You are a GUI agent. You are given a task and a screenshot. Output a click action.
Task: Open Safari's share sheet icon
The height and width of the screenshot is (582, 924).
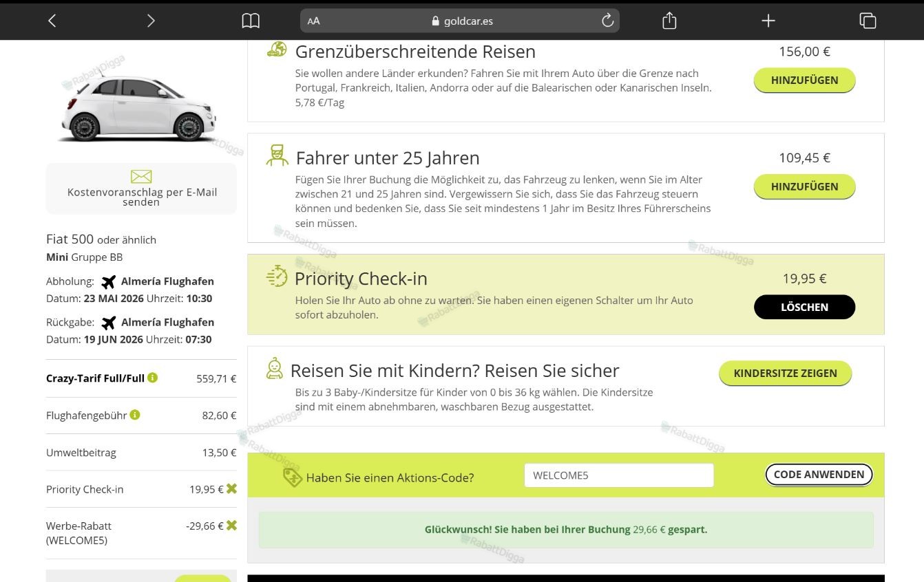pyautogui.click(x=669, y=21)
